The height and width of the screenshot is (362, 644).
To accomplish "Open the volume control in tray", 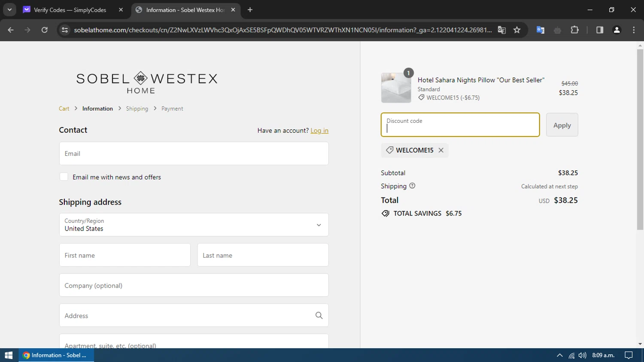I will (x=582, y=355).
